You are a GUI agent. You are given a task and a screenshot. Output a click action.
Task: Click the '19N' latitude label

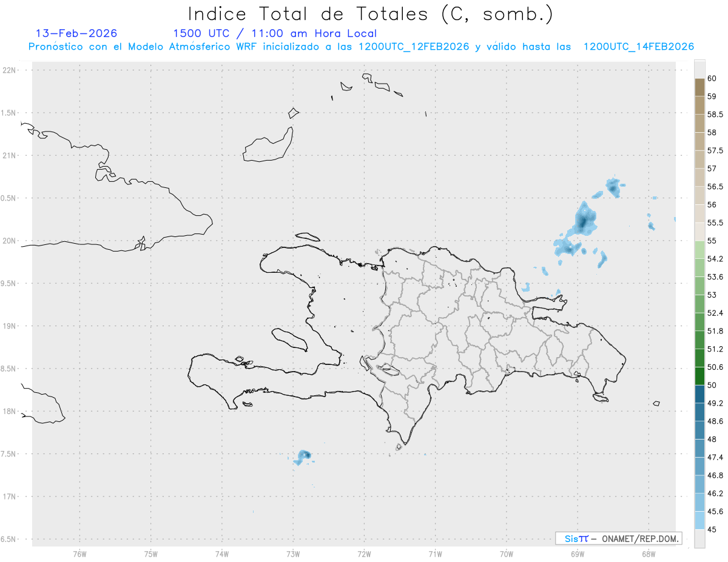[10, 326]
